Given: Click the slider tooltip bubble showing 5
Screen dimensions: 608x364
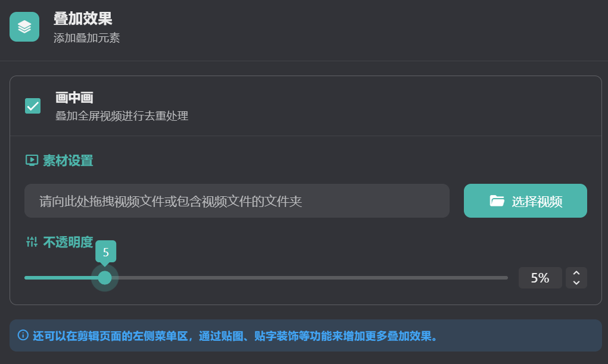Looking at the screenshot, I should (105, 252).
